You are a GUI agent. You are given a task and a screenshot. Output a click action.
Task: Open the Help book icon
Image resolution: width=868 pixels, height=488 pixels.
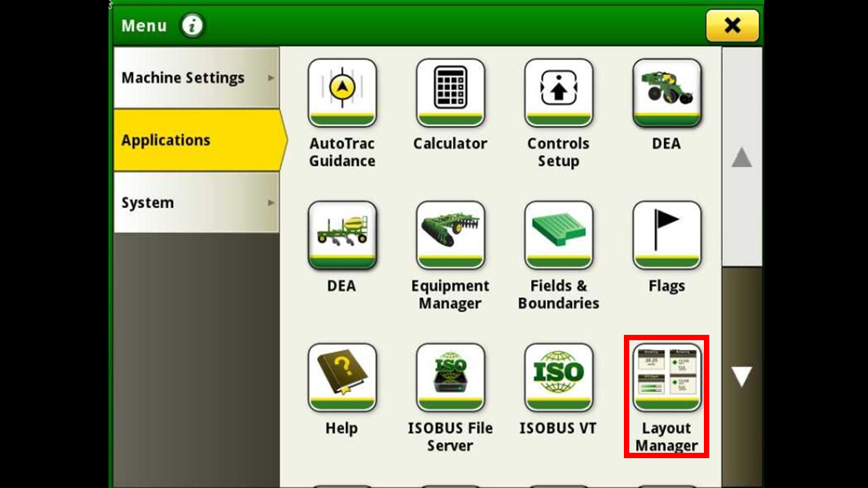[342, 378]
